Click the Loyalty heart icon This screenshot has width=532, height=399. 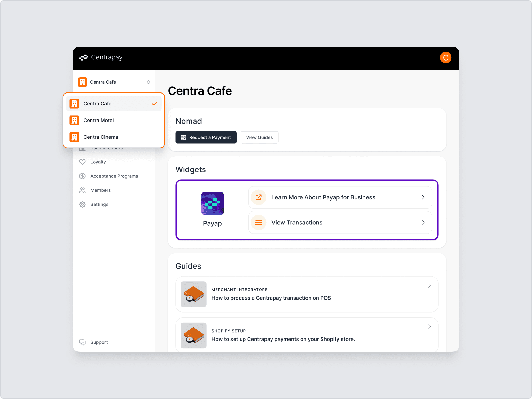tap(82, 162)
